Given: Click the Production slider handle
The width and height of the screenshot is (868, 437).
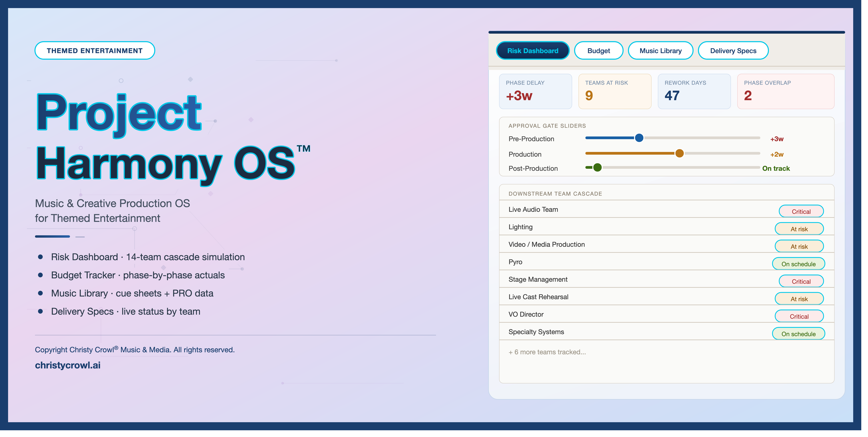Looking at the screenshot, I should pos(679,153).
